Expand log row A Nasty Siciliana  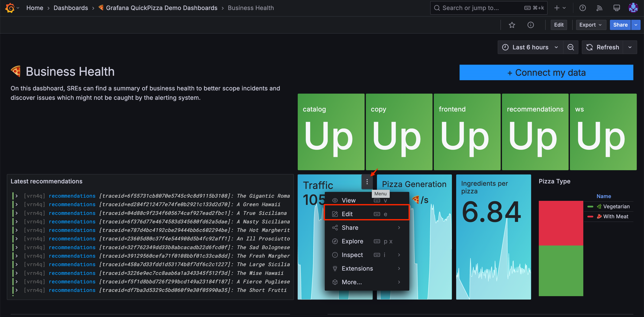pos(16,221)
